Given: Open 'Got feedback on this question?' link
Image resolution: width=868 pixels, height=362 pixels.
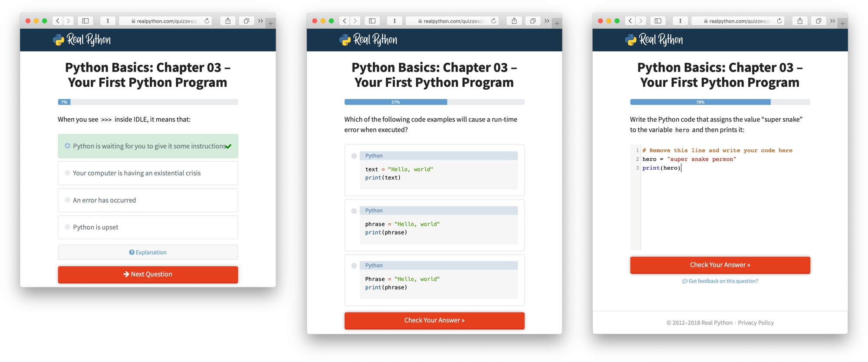Looking at the screenshot, I should (x=720, y=281).
